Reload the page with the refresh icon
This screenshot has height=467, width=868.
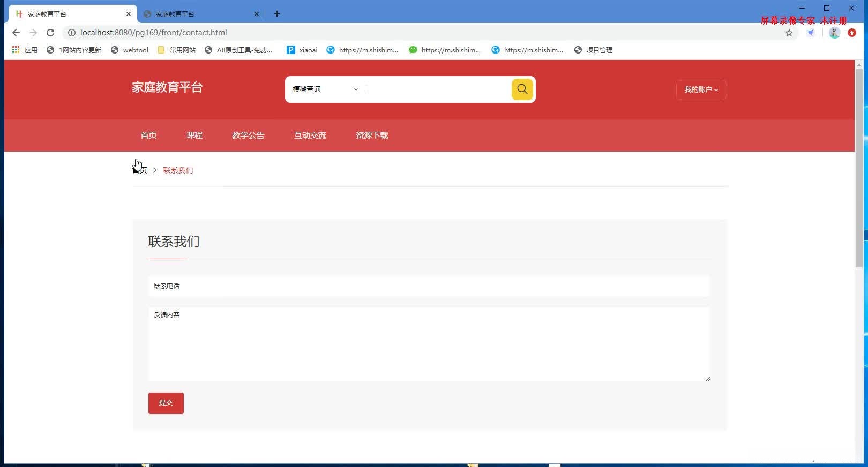coord(50,33)
